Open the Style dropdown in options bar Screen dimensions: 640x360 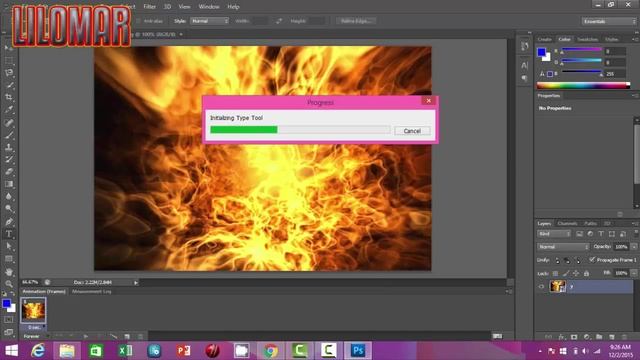[x=209, y=21]
